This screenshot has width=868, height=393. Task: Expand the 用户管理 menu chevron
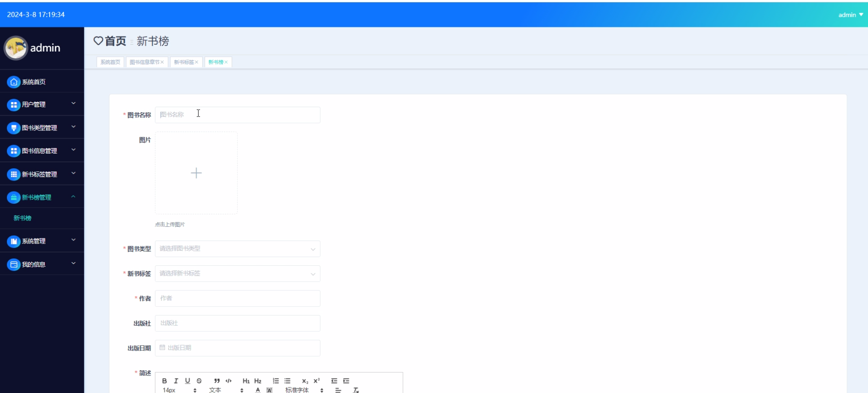[x=73, y=103]
